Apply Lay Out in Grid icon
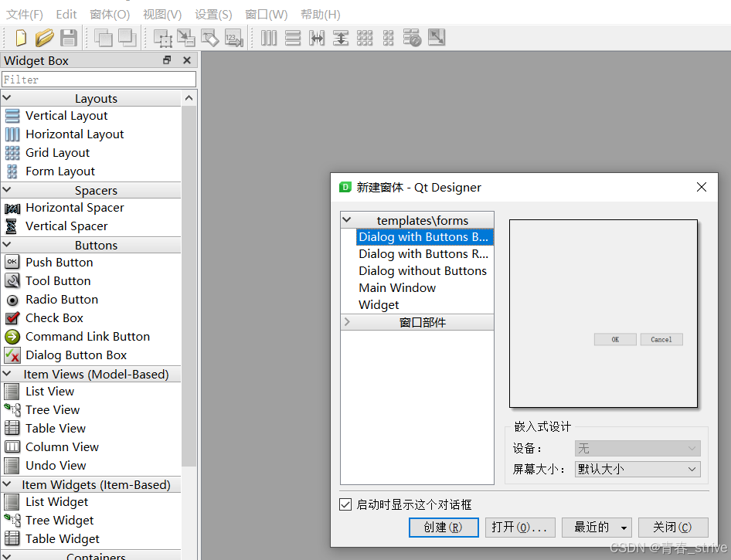Viewport: 731px width, 560px height. coord(365,38)
